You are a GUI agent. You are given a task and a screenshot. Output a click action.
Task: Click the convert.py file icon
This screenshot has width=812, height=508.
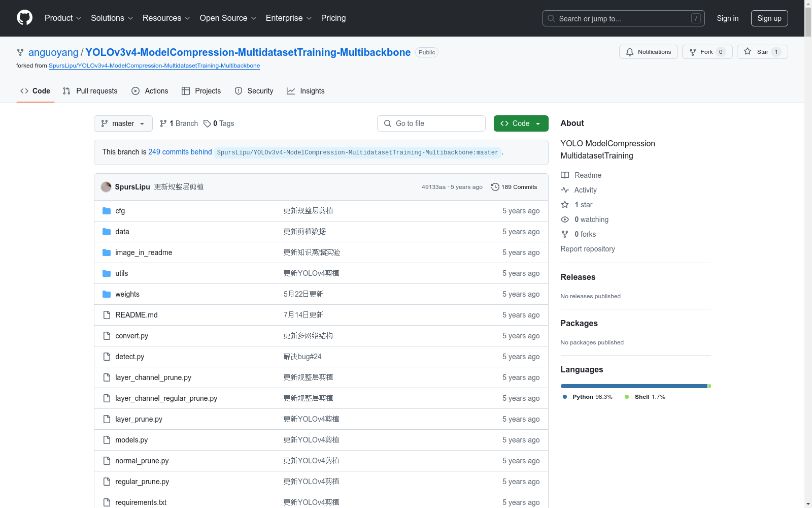(x=107, y=336)
